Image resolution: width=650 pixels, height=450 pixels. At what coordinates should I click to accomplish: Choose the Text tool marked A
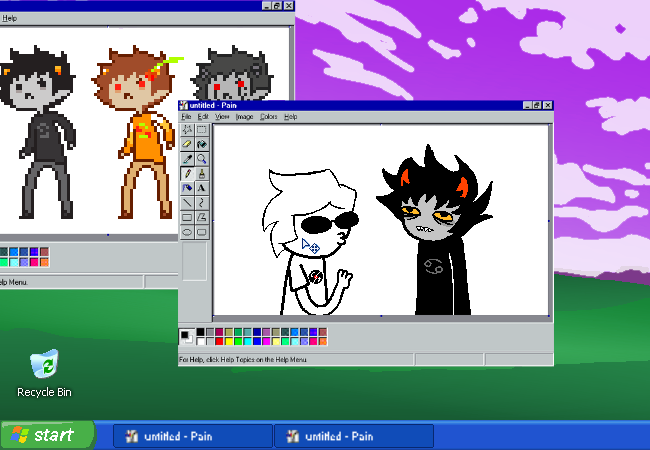(x=202, y=188)
